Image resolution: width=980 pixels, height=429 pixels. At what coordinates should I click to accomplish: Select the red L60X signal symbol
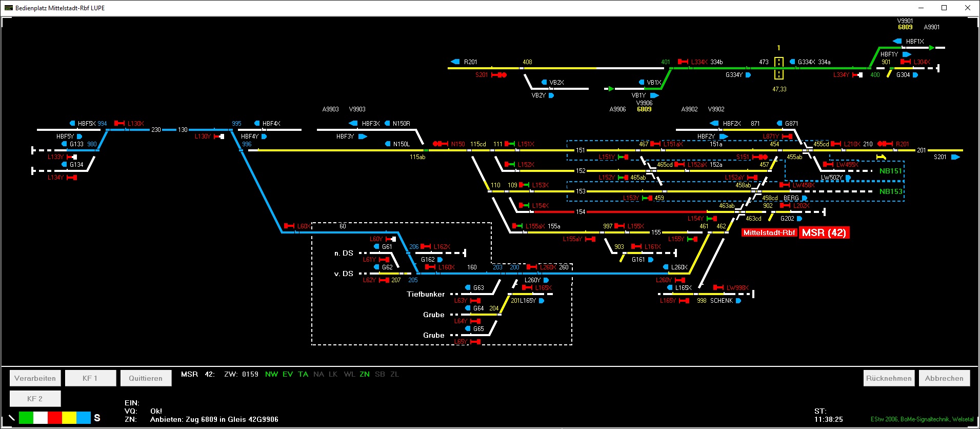289,226
